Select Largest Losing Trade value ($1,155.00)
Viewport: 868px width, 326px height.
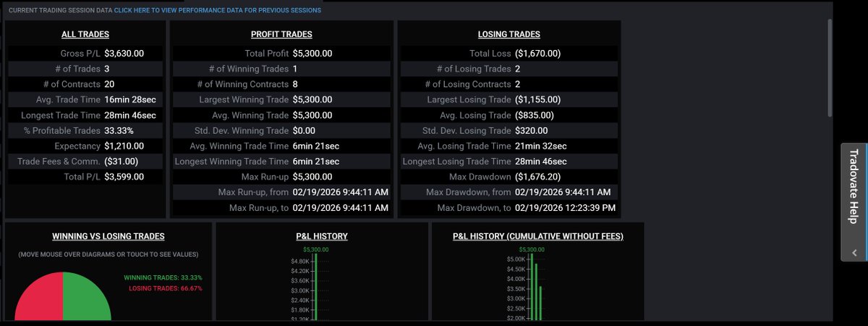pyautogui.click(x=538, y=100)
